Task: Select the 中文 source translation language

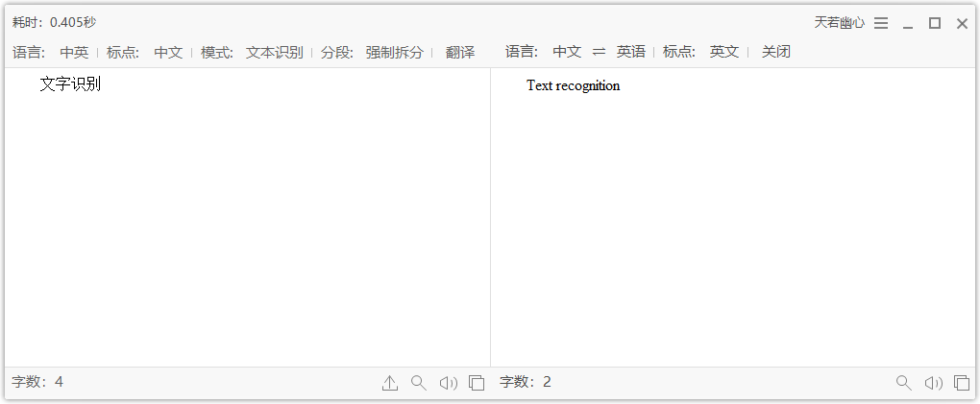Action: coord(567,52)
